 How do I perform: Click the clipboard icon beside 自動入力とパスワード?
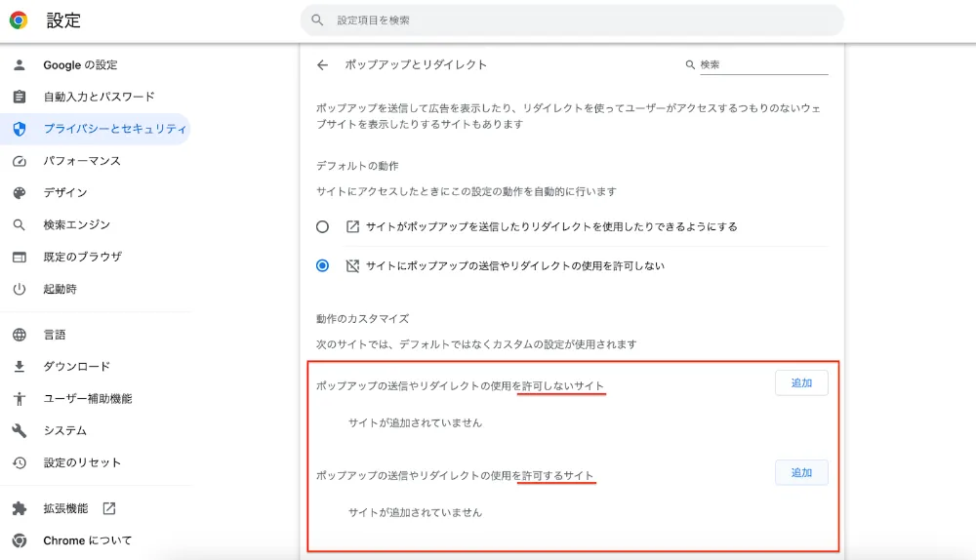[20, 97]
